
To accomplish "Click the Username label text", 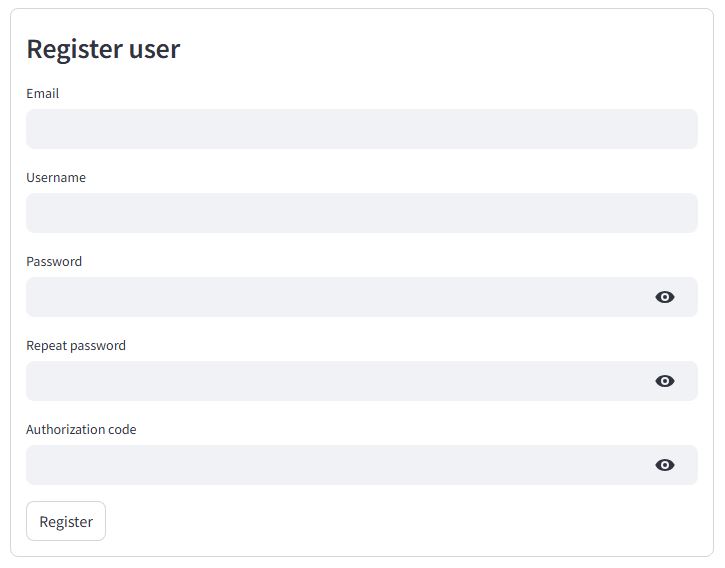I will point(56,178).
